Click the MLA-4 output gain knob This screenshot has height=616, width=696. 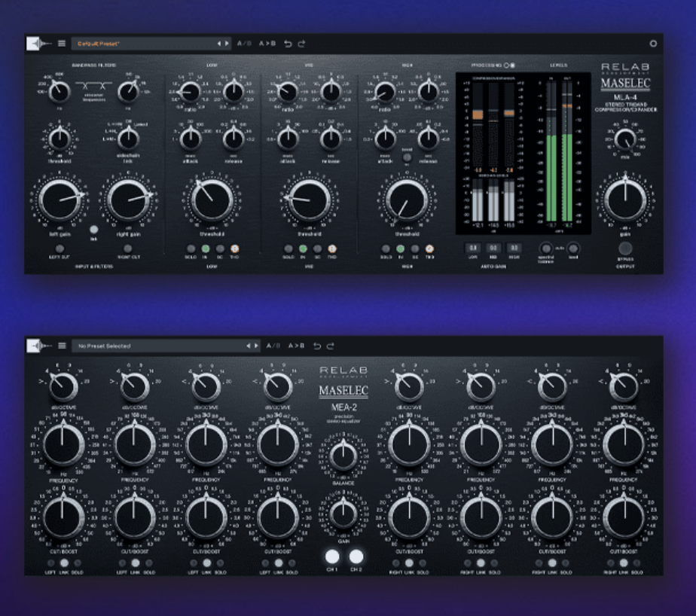pos(625,200)
